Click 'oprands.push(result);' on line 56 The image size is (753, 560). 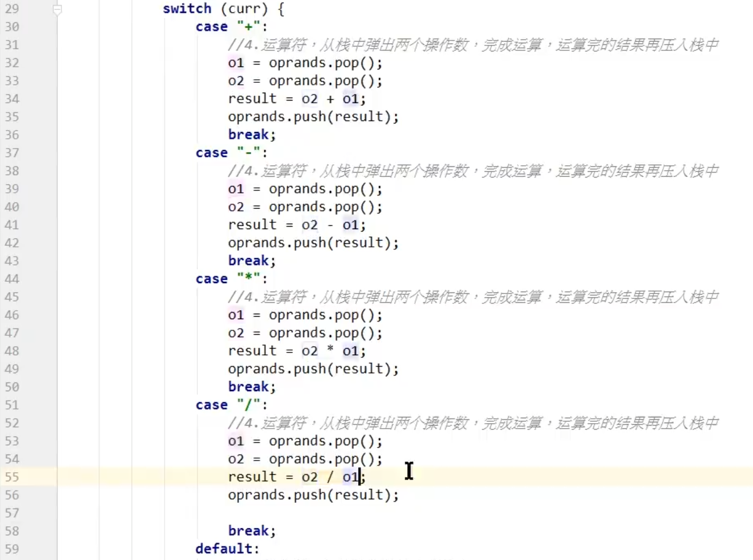point(313,496)
